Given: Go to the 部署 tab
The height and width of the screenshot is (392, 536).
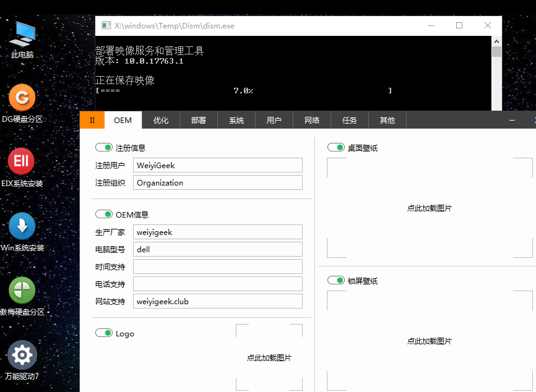Looking at the screenshot, I should (x=199, y=120).
